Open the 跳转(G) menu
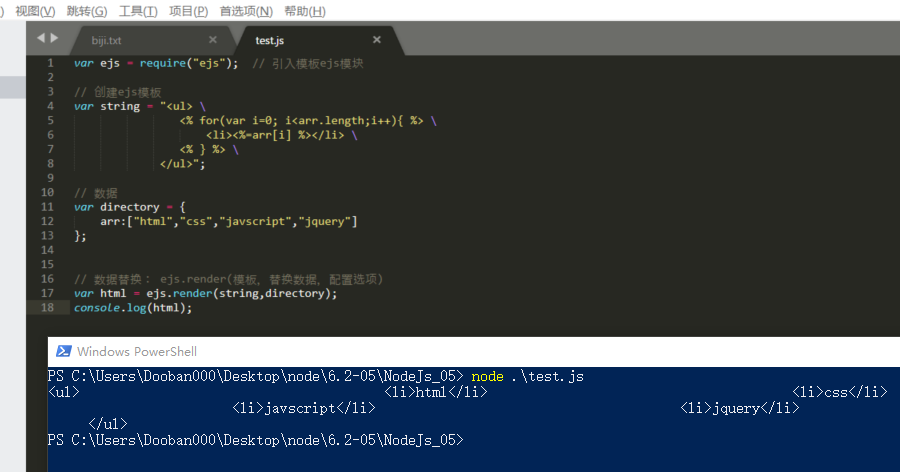Viewport: 900px width, 472px height. coord(87,11)
